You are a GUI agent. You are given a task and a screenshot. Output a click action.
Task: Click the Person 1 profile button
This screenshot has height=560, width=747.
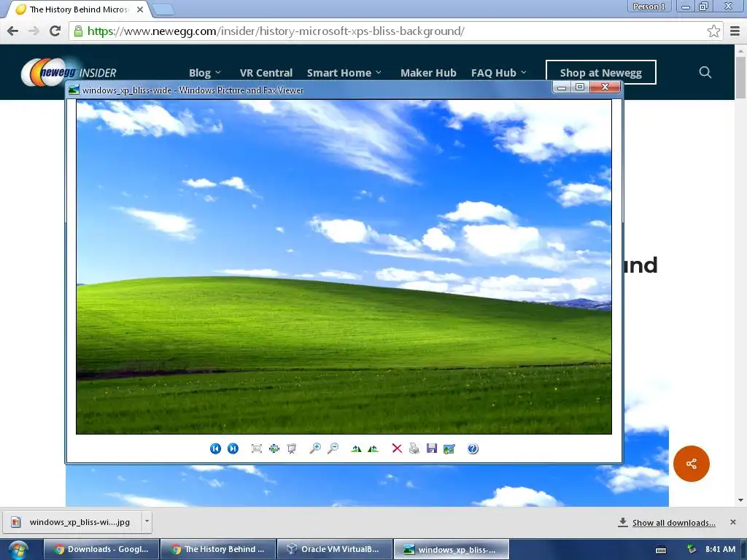649,7
